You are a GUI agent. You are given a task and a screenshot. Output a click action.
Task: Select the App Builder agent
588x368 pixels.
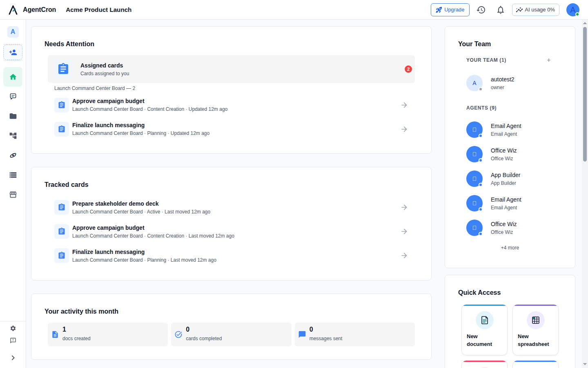(510, 179)
